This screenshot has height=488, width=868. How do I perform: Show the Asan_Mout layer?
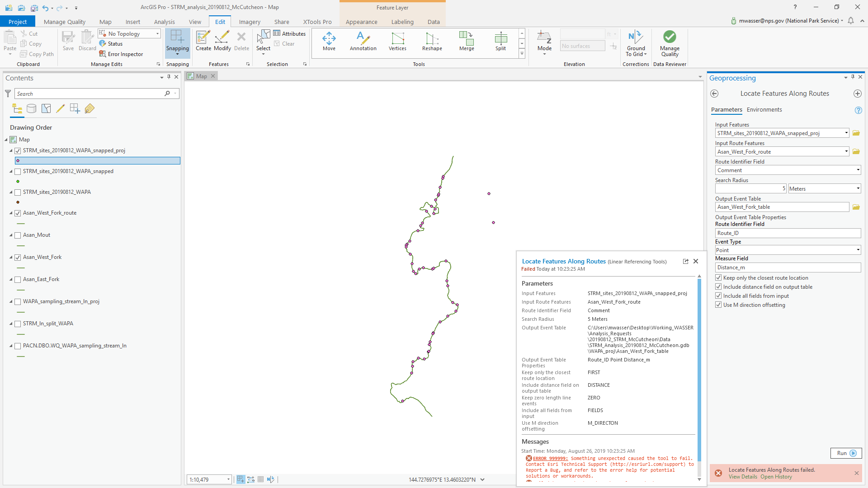pos(18,235)
